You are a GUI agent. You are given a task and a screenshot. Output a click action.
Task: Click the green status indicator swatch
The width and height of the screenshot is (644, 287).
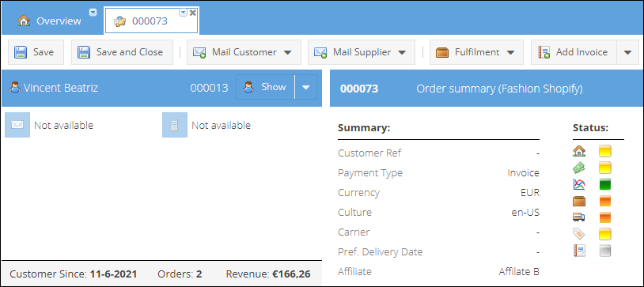604,184
